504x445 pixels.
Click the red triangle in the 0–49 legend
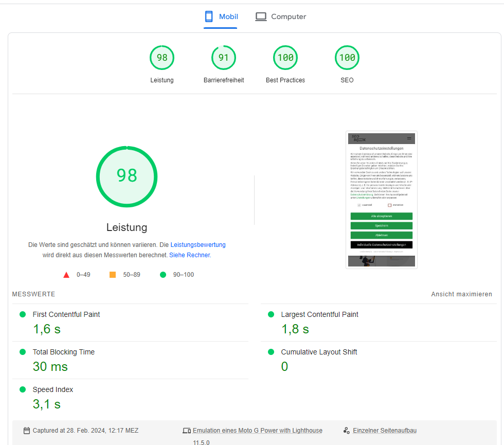[66, 274]
